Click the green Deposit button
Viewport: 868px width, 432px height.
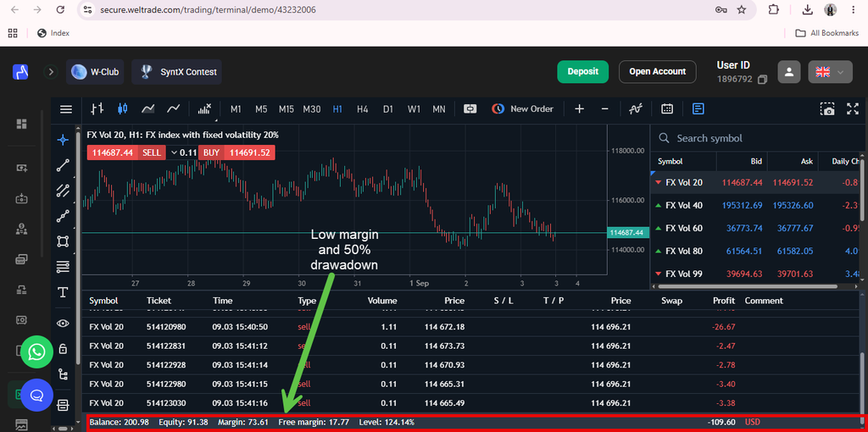[x=583, y=72]
